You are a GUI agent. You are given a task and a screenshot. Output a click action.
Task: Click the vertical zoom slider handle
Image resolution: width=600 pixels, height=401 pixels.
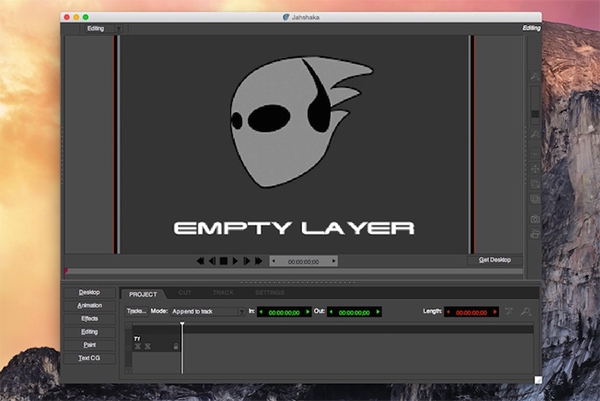535,114
